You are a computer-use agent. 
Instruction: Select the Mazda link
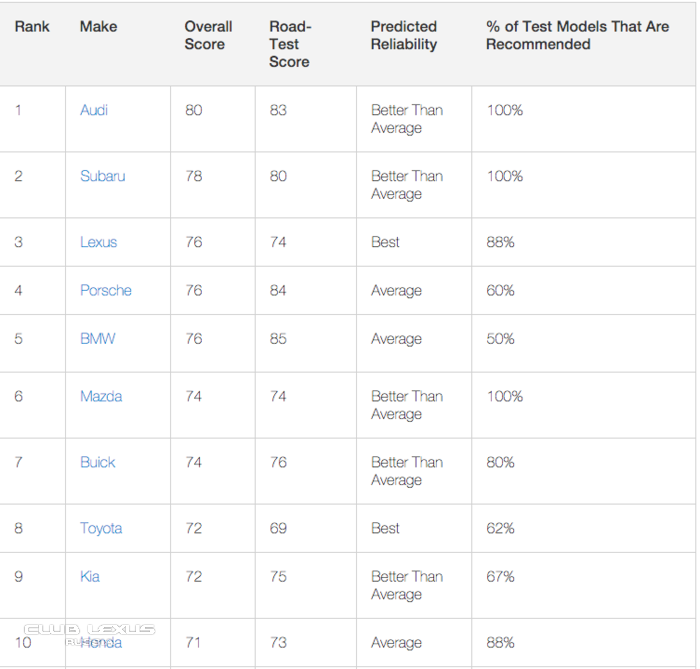click(x=101, y=396)
